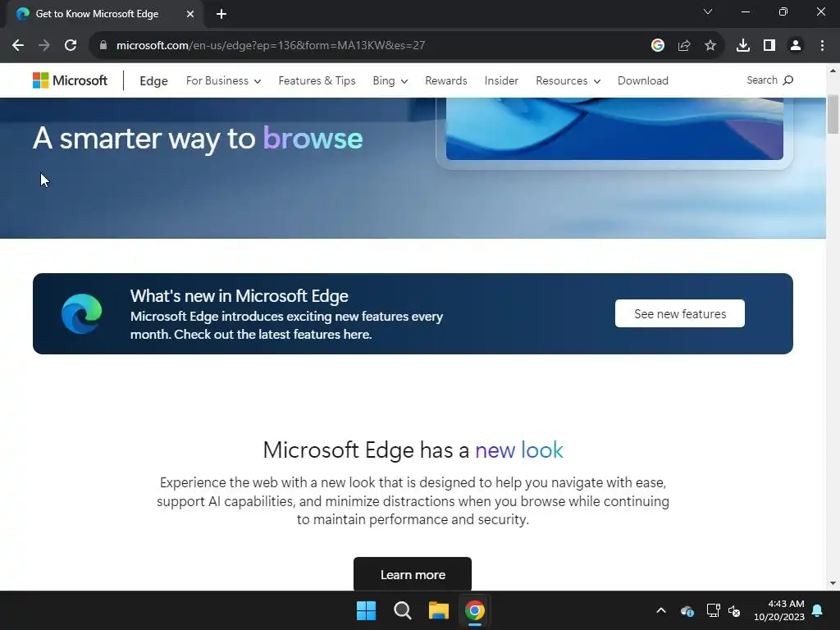Image resolution: width=840 pixels, height=630 pixels.
Task: Open the Chrome three-dot menu
Action: coord(822,46)
